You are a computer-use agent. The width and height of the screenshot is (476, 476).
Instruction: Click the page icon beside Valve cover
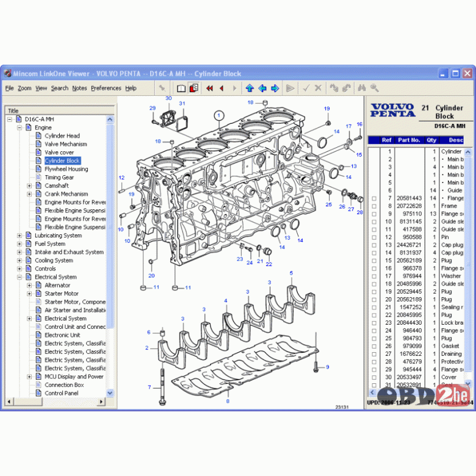coord(38,152)
